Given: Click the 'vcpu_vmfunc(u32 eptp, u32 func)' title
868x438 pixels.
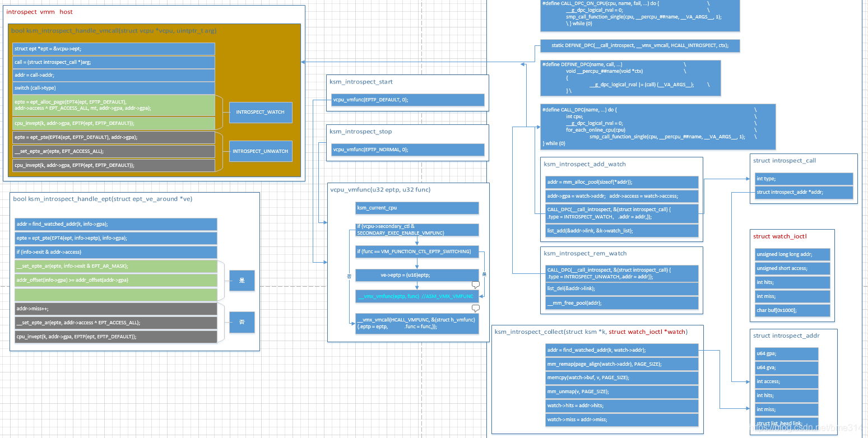Looking at the screenshot, I should pyautogui.click(x=380, y=190).
